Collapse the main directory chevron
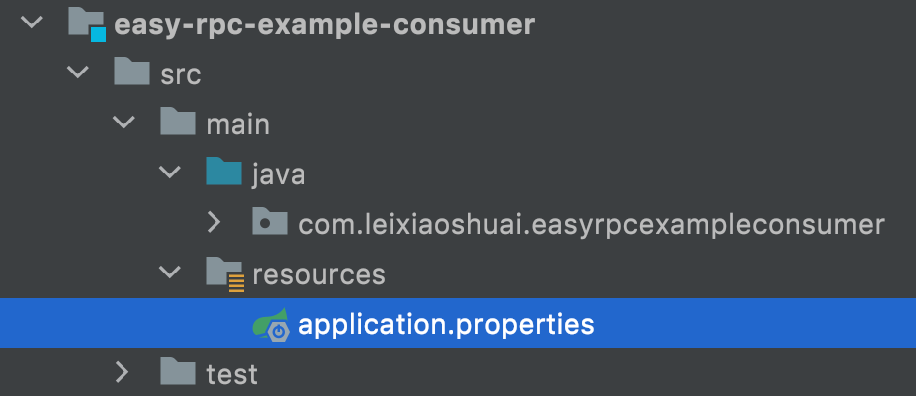This screenshot has height=396, width=916. [124, 121]
